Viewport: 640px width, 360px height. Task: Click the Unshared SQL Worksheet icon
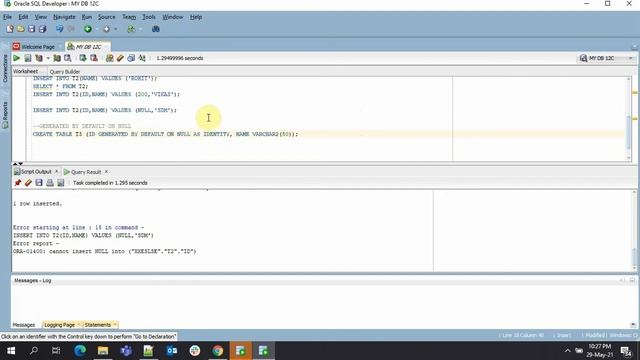pos(109,58)
